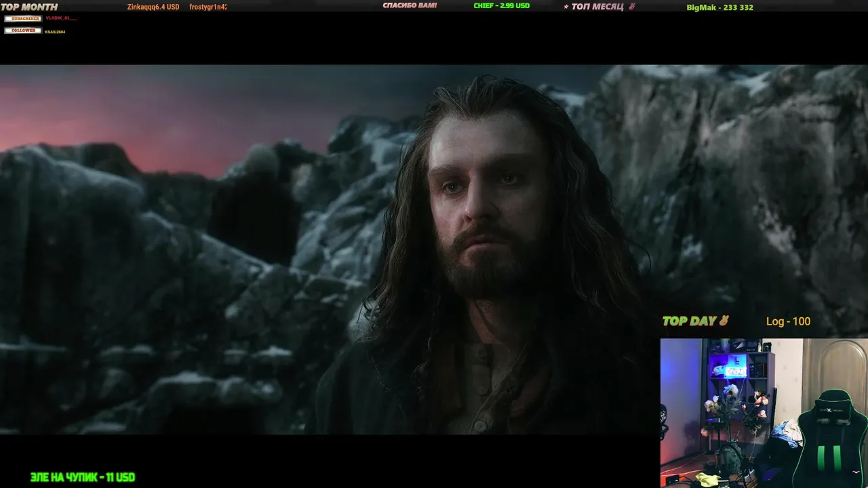This screenshot has width=868, height=488.
Task: Click the BigMak - 233 332 entry
Action: pos(719,7)
